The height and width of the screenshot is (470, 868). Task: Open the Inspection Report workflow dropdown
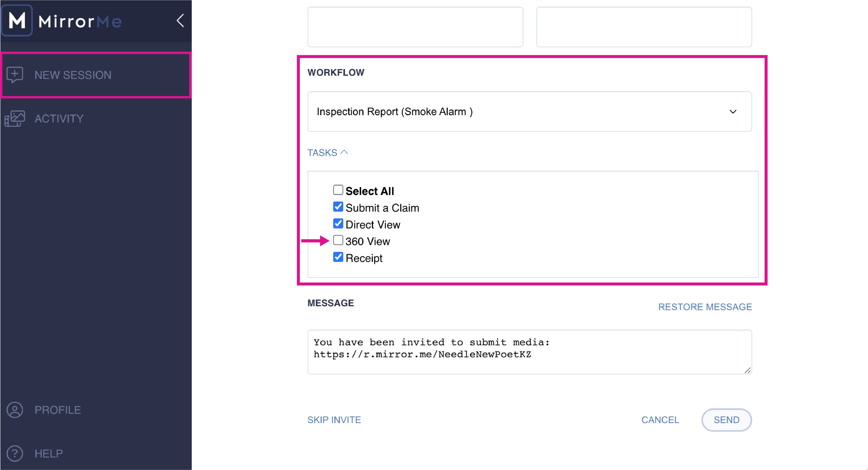coord(530,111)
